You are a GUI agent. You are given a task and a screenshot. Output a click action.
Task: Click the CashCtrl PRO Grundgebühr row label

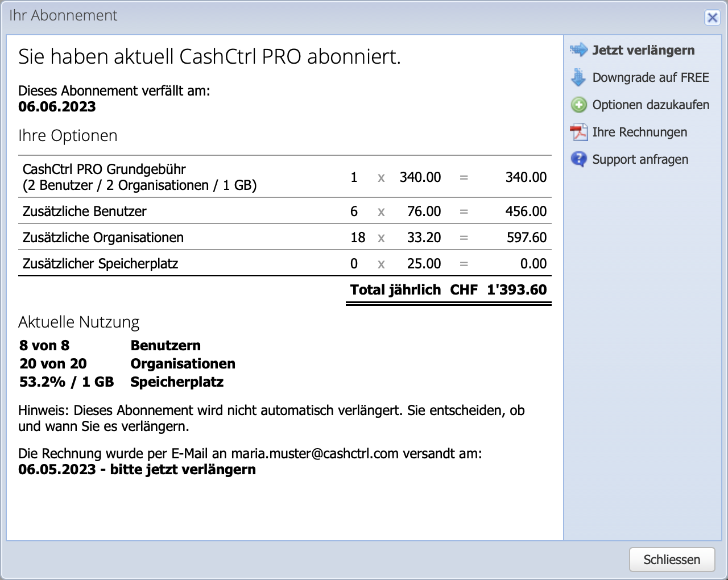140,177
